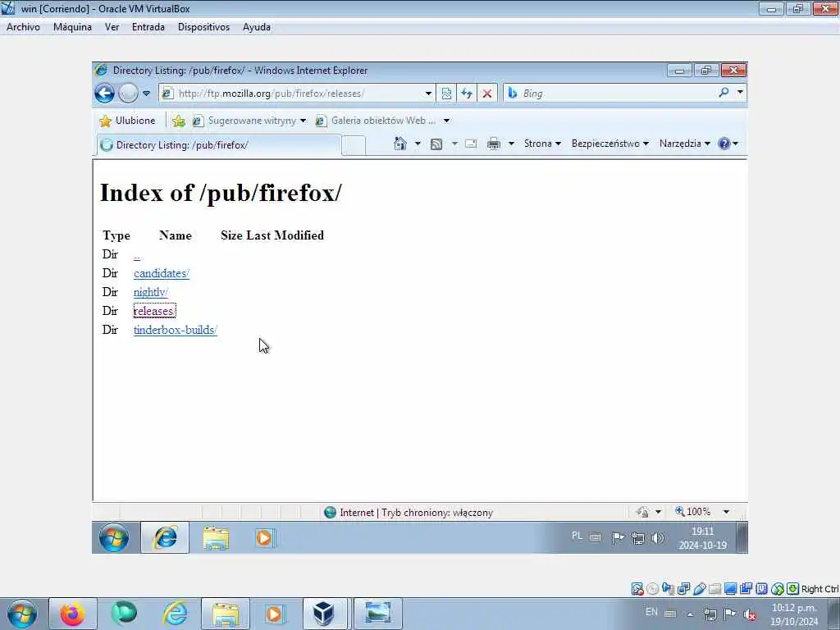The width and height of the screenshot is (840, 630).
Task: Click the status bar privacy/security icon
Action: (643, 512)
